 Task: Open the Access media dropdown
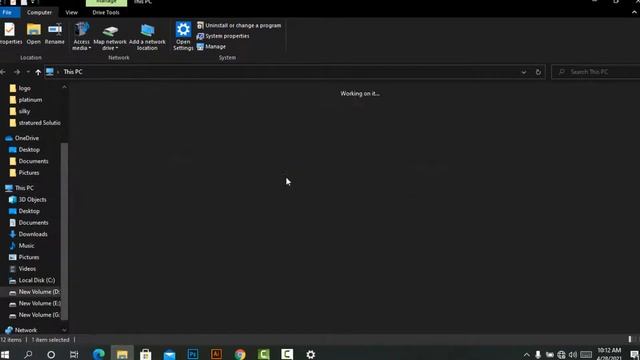click(x=81, y=36)
